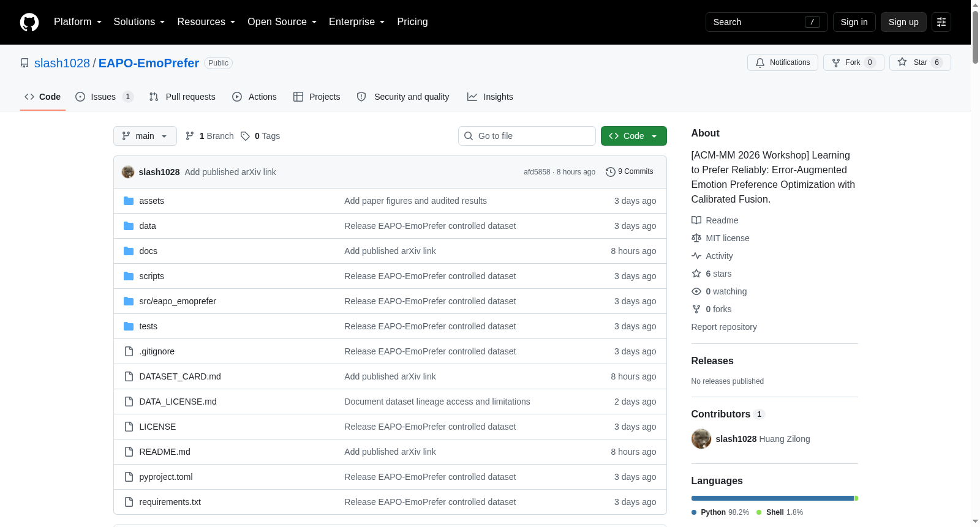Click the fork icon beside 0 forks
Viewport: 980px width, 527px height.
click(696, 309)
